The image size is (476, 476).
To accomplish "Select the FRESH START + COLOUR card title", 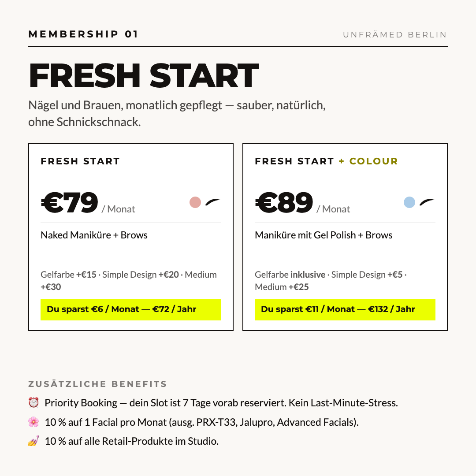I will click(x=326, y=161).
